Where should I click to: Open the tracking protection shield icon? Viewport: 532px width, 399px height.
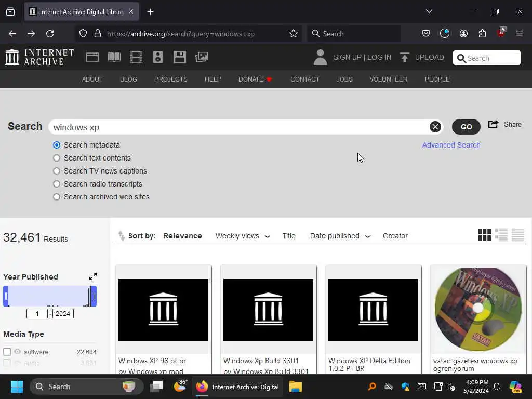point(83,34)
